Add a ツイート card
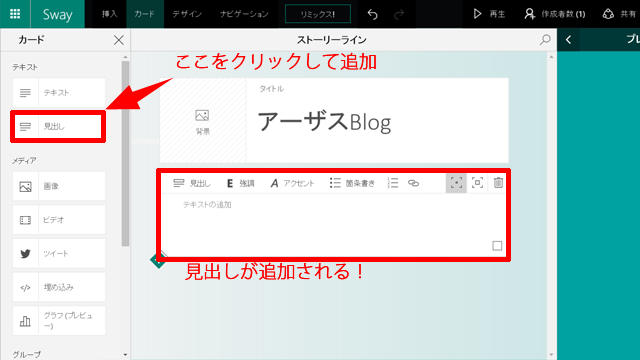Image resolution: width=640 pixels, height=360 pixels. tap(59, 253)
